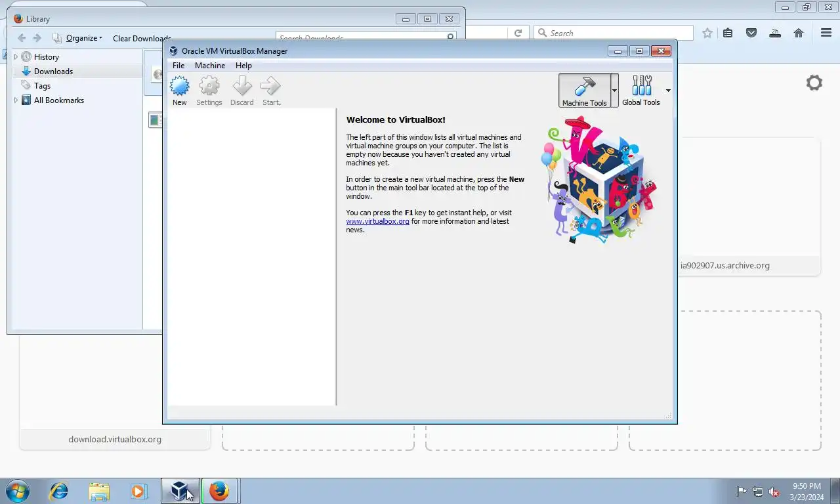
Task: Open Windows Media Player from the taskbar
Action: tap(138, 491)
